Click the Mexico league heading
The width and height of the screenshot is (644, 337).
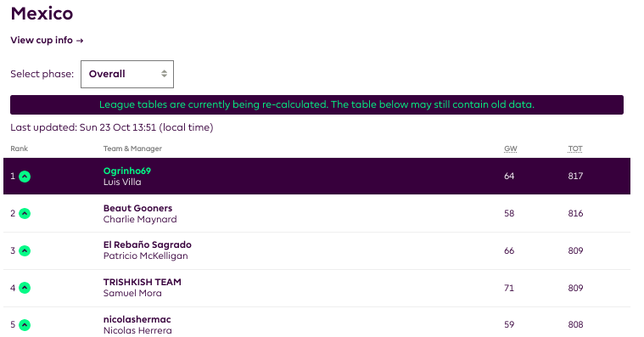click(42, 14)
